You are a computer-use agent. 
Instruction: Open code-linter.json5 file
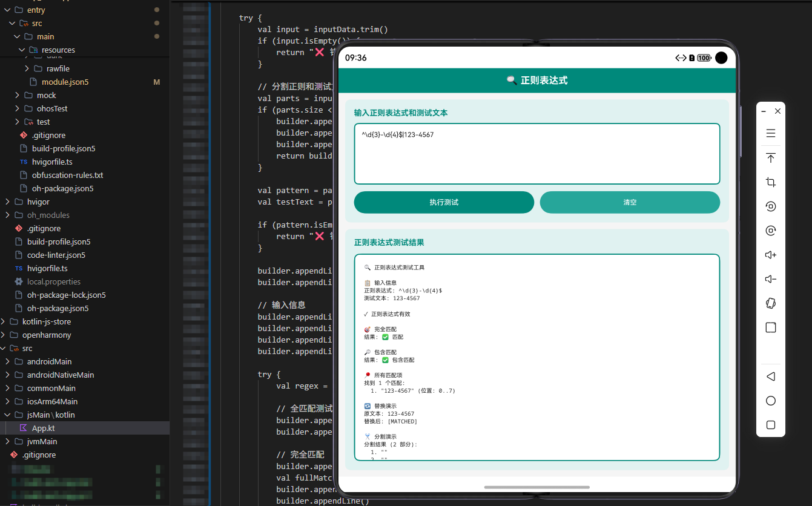pyautogui.click(x=56, y=255)
